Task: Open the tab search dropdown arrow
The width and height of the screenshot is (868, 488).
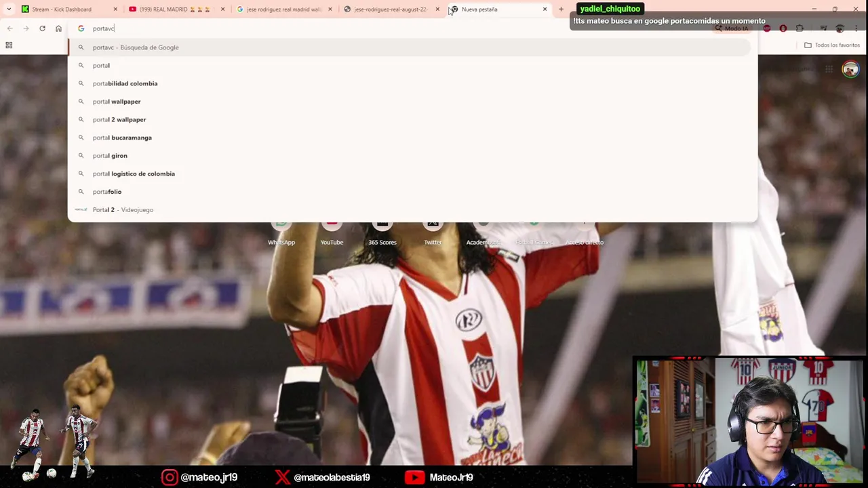Action: point(9,9)
